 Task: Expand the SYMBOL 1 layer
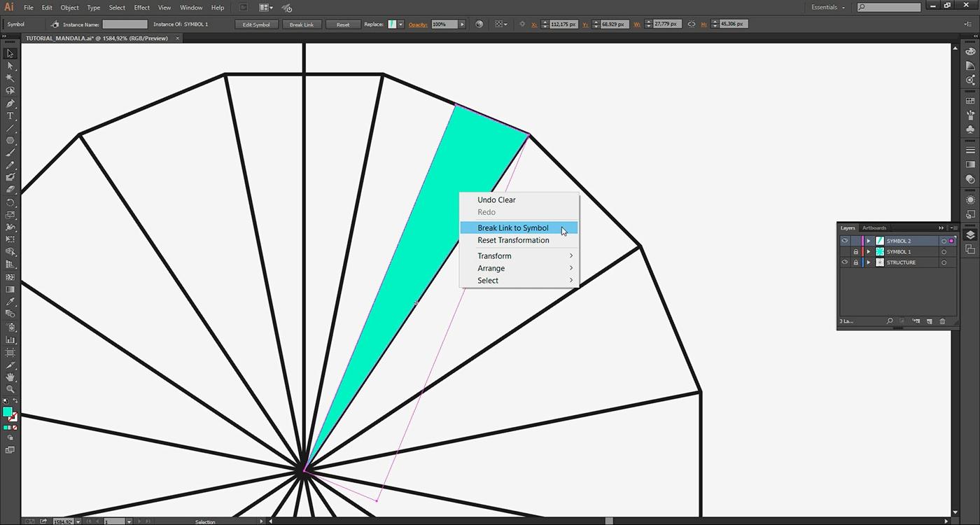coord(869,252)
